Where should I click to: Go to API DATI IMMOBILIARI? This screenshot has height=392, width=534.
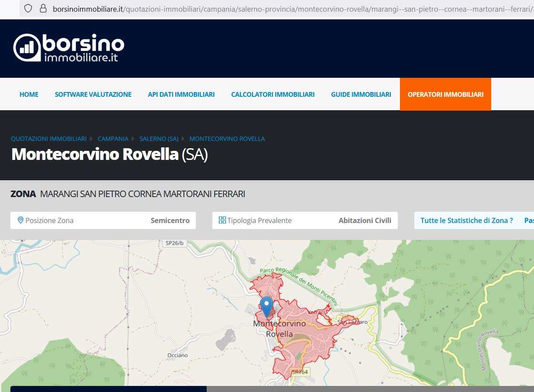point(181,94)
